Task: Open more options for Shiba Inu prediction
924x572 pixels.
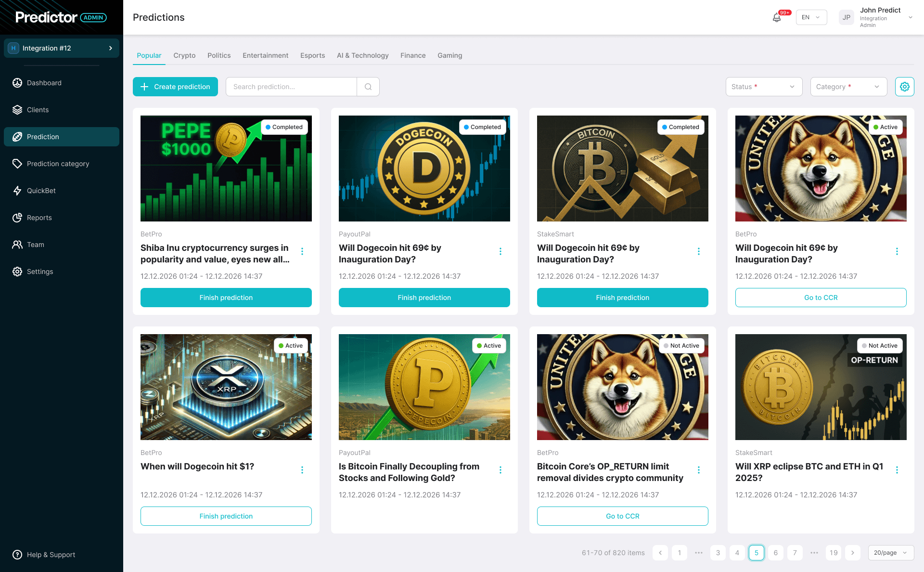Action: (302, 251)
